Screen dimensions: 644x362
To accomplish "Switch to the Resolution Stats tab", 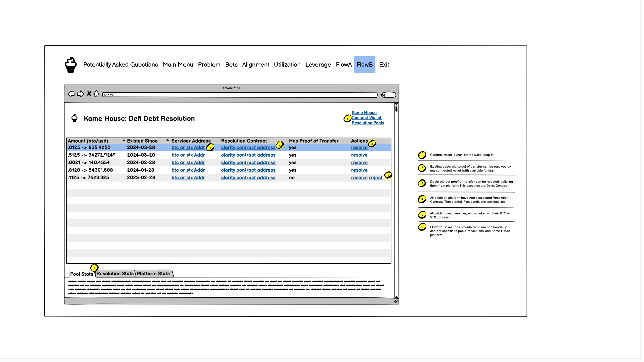I will click(x=115, y=274).
